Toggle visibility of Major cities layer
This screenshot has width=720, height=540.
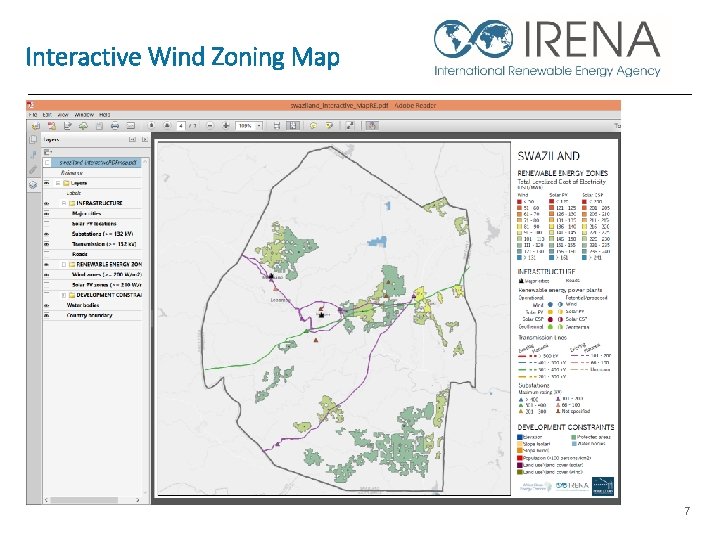point(47,214)
